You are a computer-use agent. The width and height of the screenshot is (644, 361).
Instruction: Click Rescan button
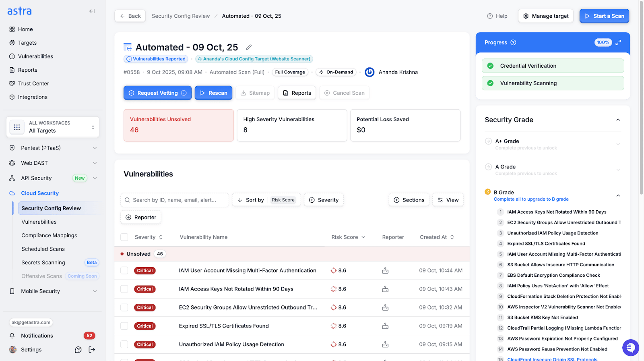pyautogui.click(x=214, y=93)
